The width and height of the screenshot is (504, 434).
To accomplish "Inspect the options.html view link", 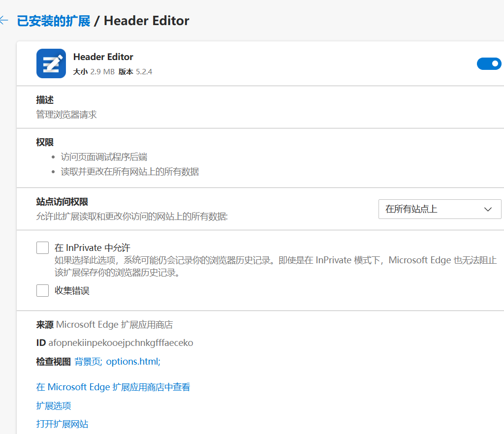I will coord(133,361).
